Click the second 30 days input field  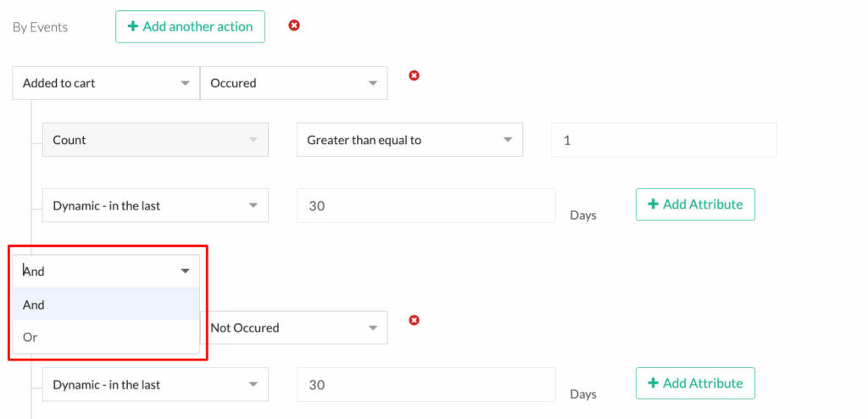click(426, 384)
